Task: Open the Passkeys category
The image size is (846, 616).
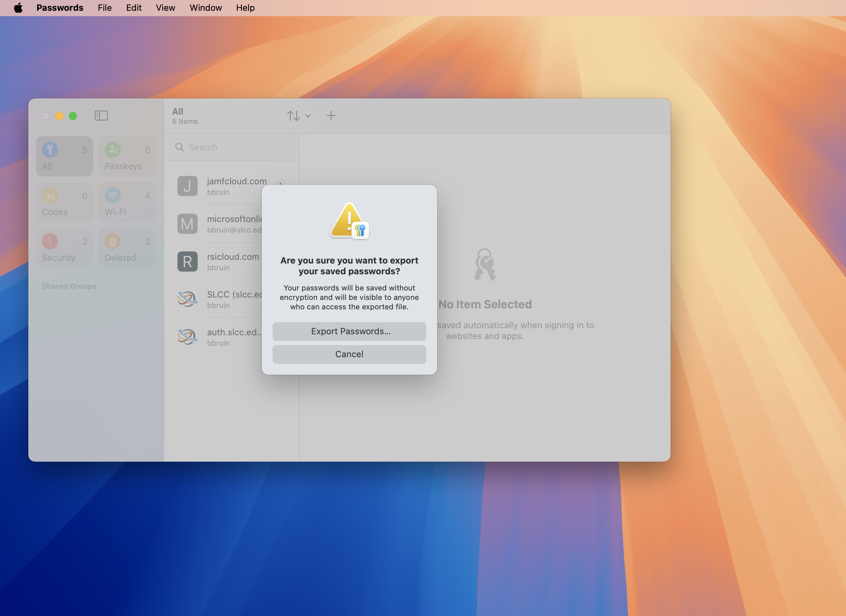Action: click(127, 156)
